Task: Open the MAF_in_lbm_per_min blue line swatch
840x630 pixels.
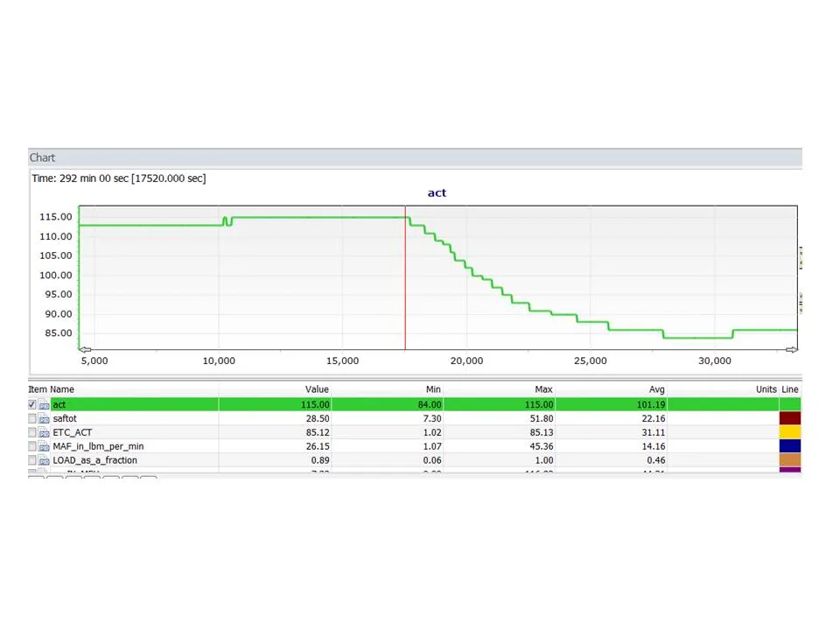Action: click(x=789, y=446)
